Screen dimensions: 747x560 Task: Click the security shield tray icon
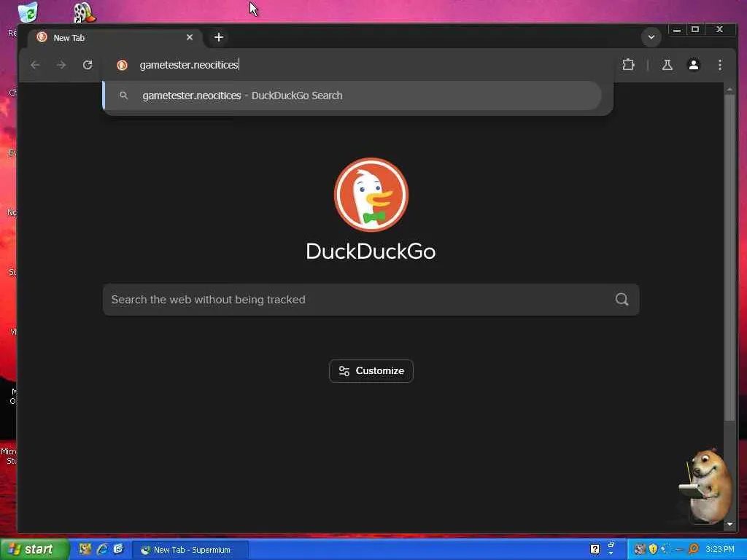tap(653, 549)
